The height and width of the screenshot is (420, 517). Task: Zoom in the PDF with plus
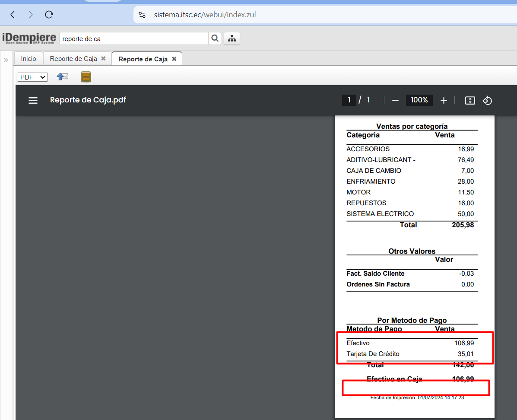tap(444, 100)
